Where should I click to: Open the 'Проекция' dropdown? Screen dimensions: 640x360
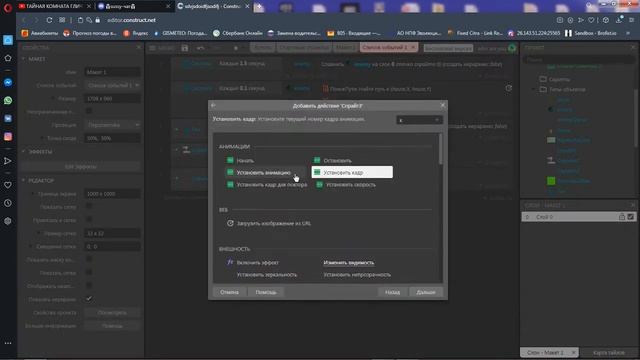point(113,125)
